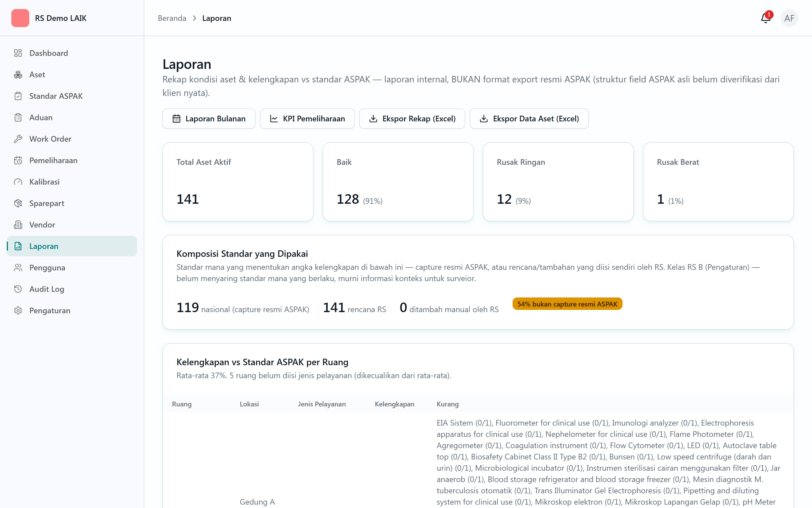Viewport: 812px width, 508px height.
Task: Open KPI Pemeliharaan report
Action: point(307,119)
